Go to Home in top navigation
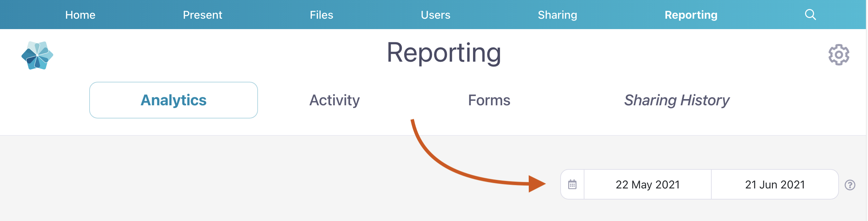The height and width of the screenshot is (221, 868). pos(80,15)
